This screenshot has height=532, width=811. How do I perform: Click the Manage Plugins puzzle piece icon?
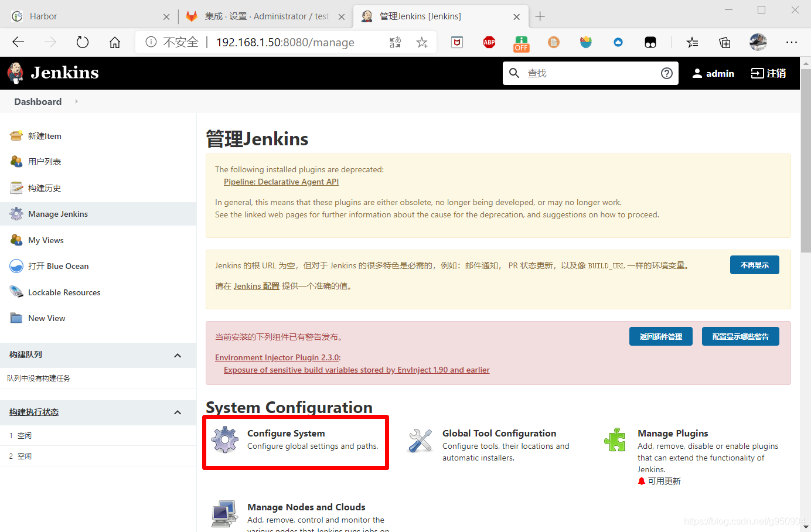pos(615,440)
